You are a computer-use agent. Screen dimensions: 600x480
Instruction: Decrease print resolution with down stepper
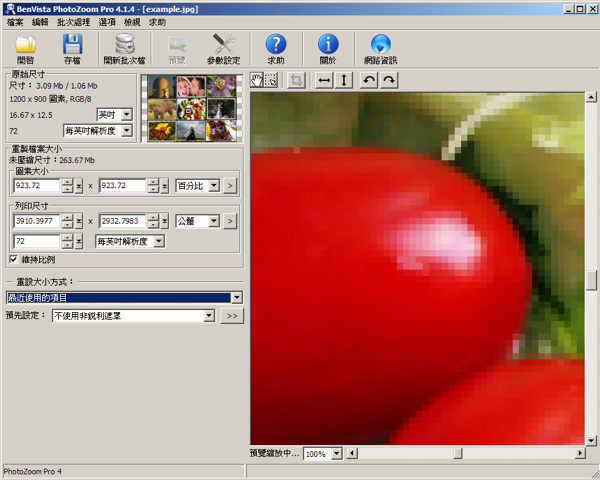pyautogui.click(x=67, y=245)
